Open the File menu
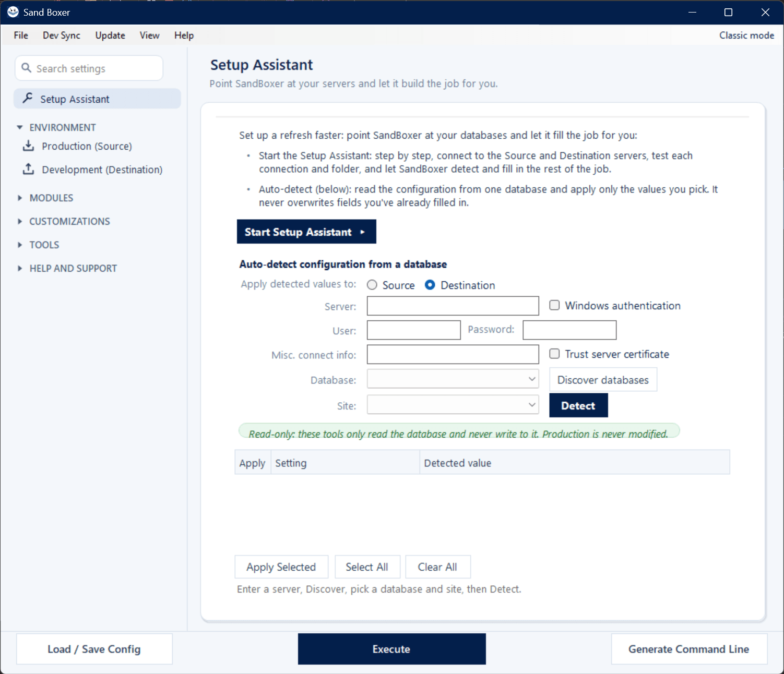The width and height of the screenshot is (784, 674). point(21,35)
